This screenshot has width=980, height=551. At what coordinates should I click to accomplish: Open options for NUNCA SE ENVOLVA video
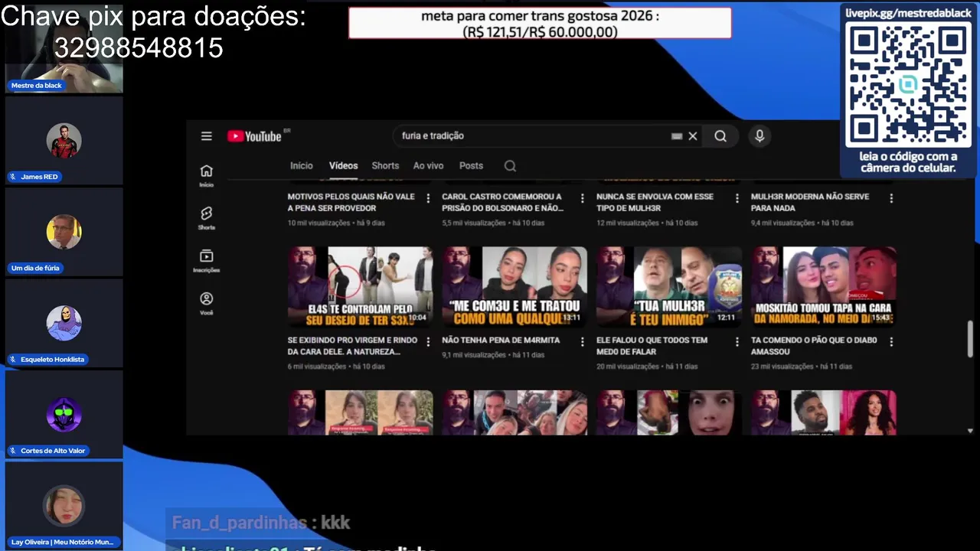click(x=737, y=198)
